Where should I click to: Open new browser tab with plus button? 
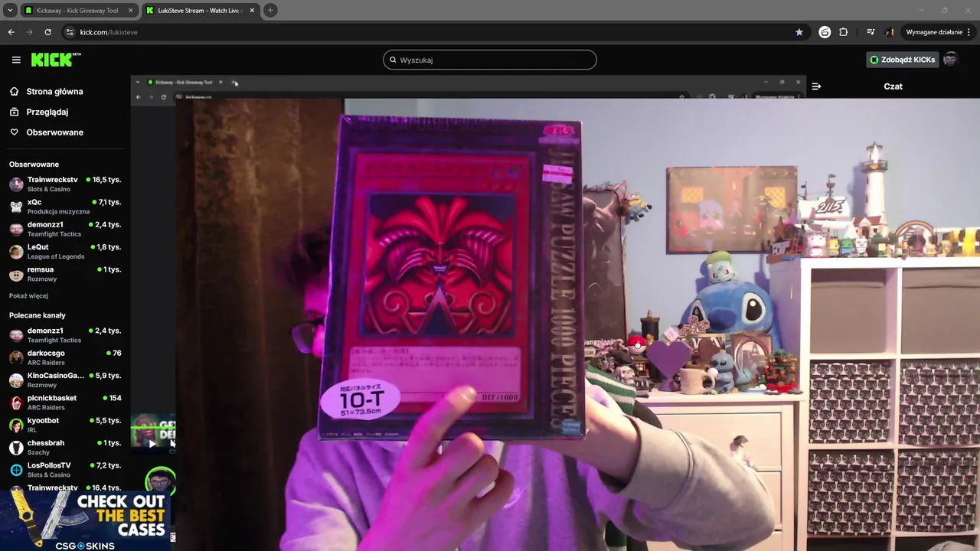click(270, 10)
